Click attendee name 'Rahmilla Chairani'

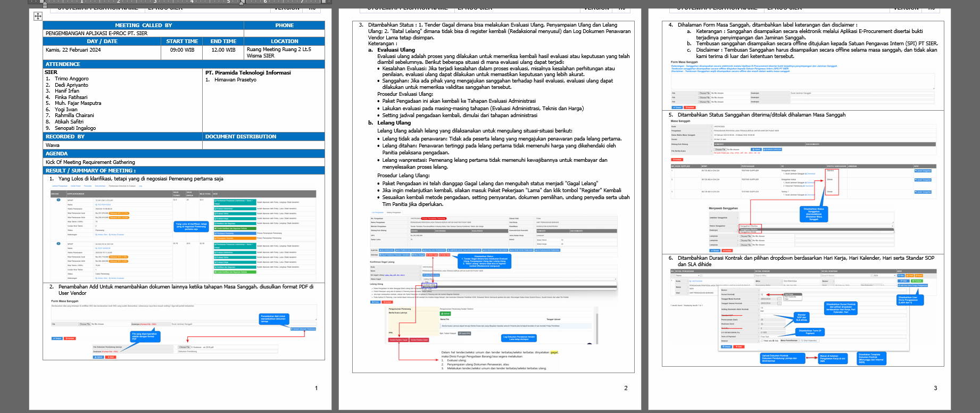click(x=74, y=115)
